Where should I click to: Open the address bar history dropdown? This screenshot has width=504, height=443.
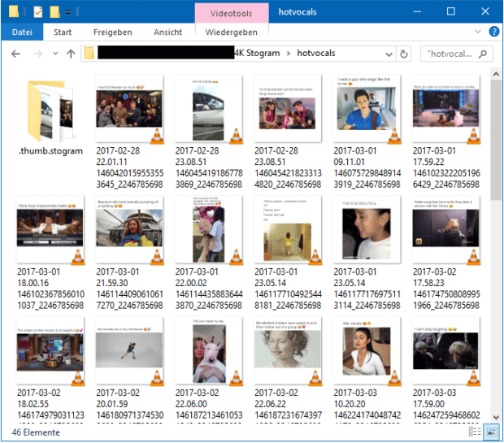(x=386, y=54)
